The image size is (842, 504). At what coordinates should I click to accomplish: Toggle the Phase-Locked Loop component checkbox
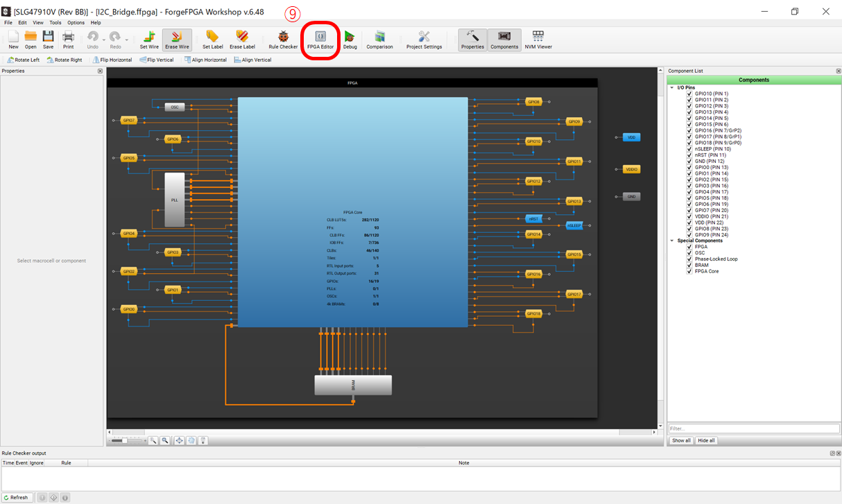689,259
